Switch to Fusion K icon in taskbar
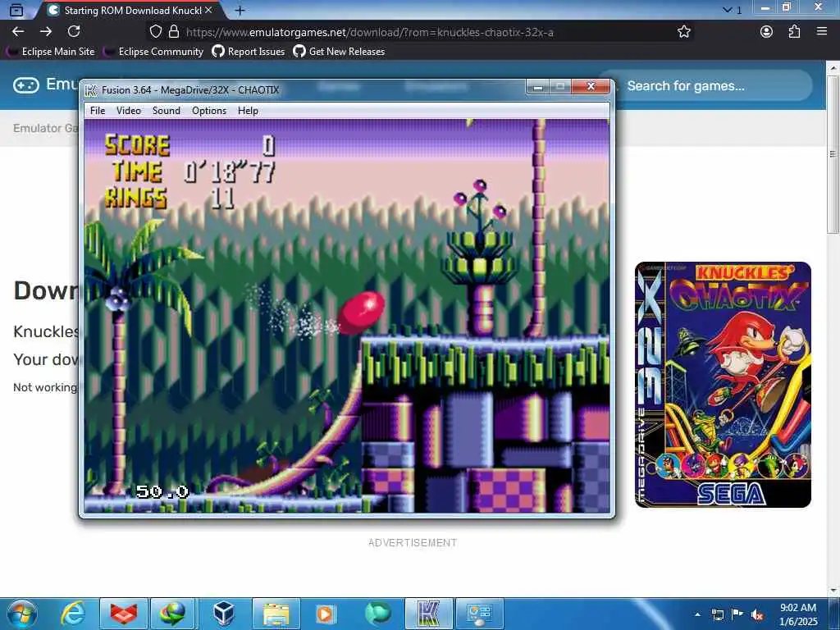Screen dimensions: 840x630 click(428, 614)
